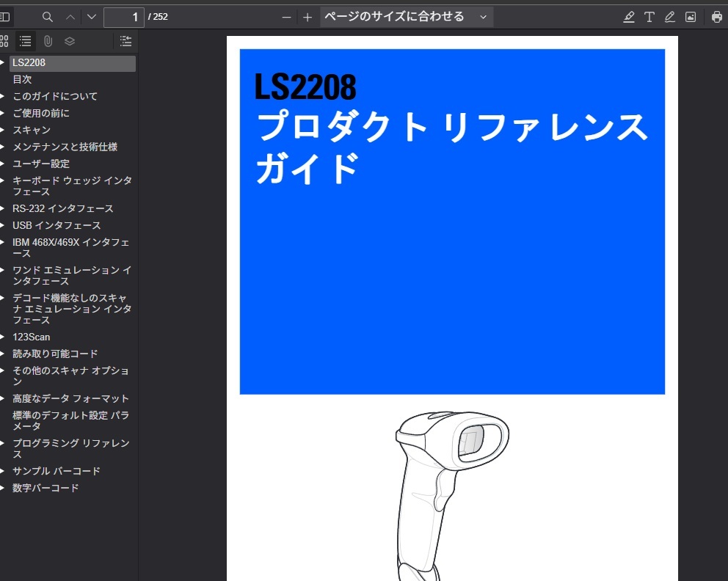Activate the text annotation tool
This screenshot has height=581, width=728.
point(649,16)
